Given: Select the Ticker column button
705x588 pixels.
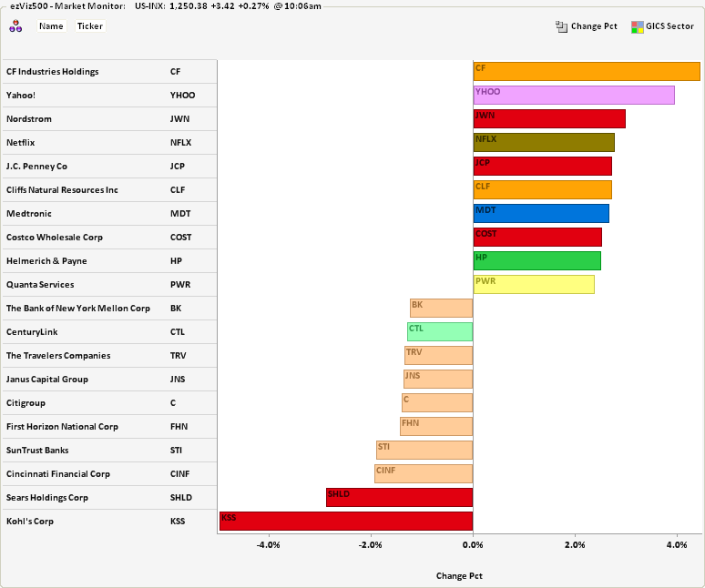Looking at the screenshot, I should (x=90, y=26).
